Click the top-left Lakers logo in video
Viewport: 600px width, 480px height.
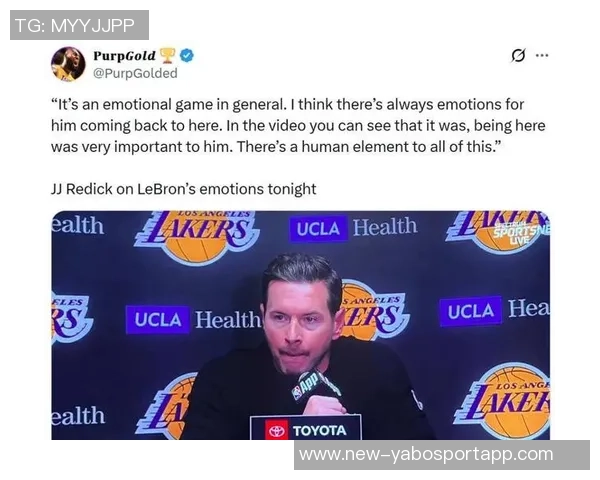[x=197, y=236]
